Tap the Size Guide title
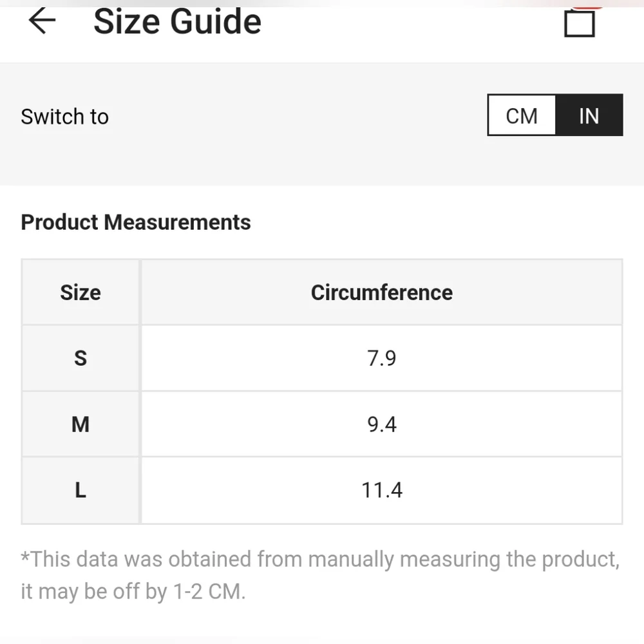The image size is (644, 644). tap(178, 21)
